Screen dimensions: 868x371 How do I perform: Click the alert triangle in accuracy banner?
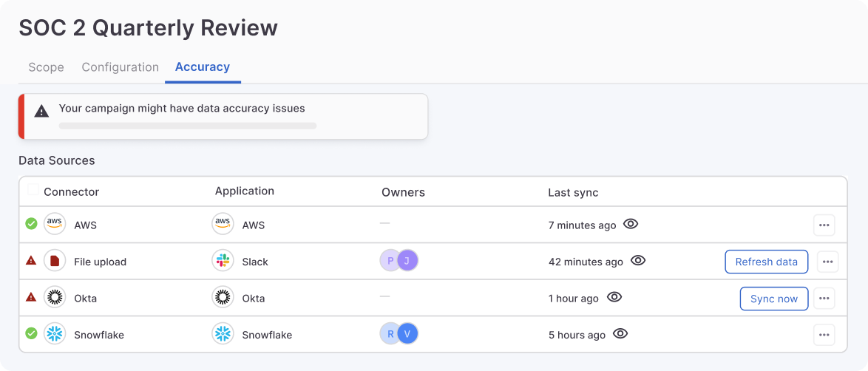(42, 111)
